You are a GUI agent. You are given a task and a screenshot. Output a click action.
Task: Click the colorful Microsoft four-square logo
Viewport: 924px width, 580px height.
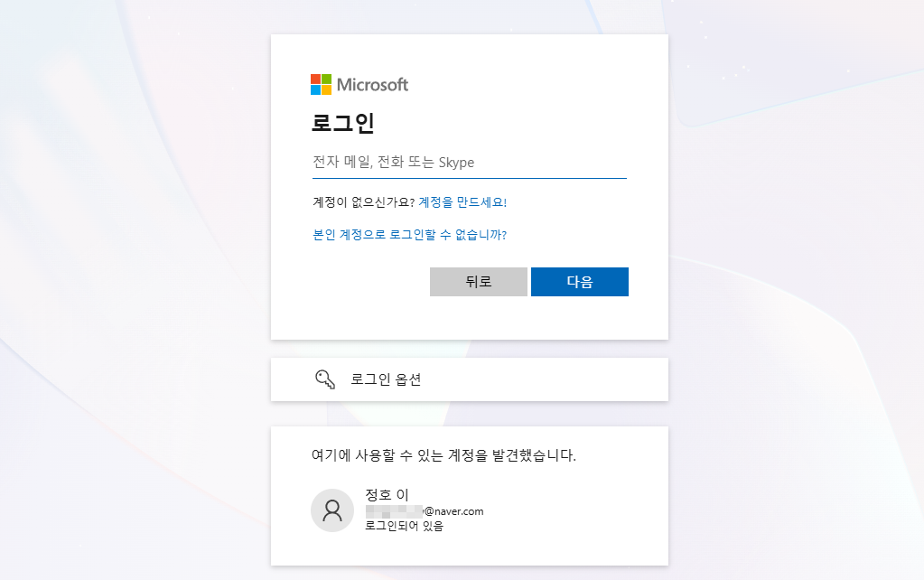[x=319, y=84]
